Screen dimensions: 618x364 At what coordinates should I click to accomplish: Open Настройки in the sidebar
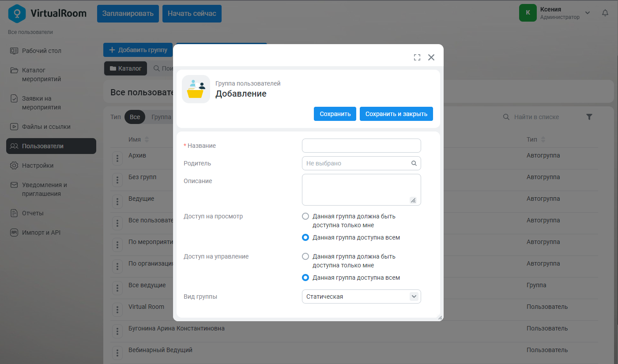pyautogui.click(x=51, y=165)
